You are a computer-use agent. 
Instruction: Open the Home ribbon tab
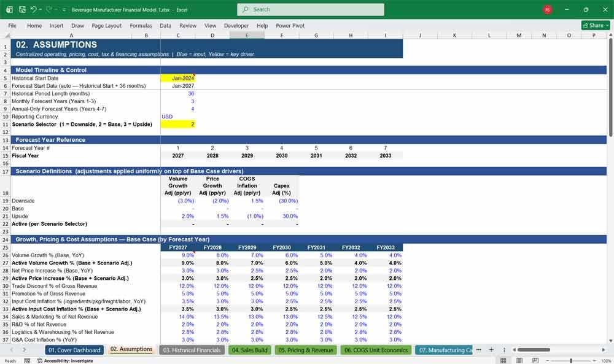[34, 25]
